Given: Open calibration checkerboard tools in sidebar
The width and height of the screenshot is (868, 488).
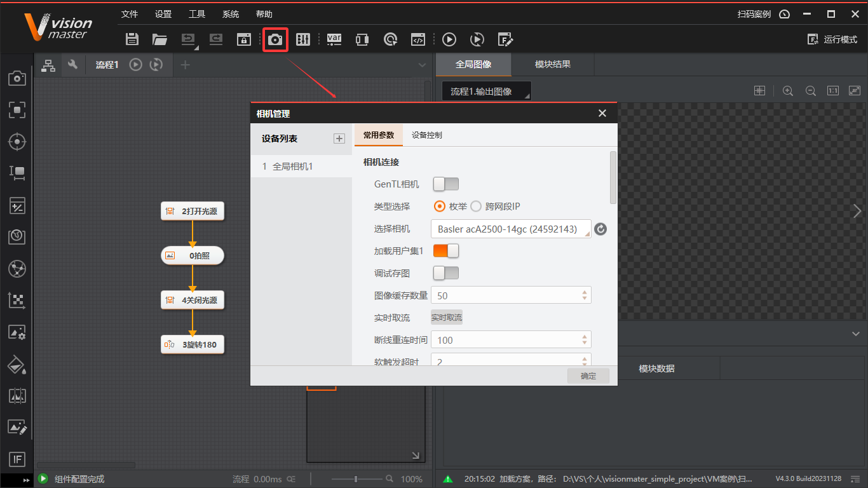Looking at the screenshot, I should click(x=17, y=300).
